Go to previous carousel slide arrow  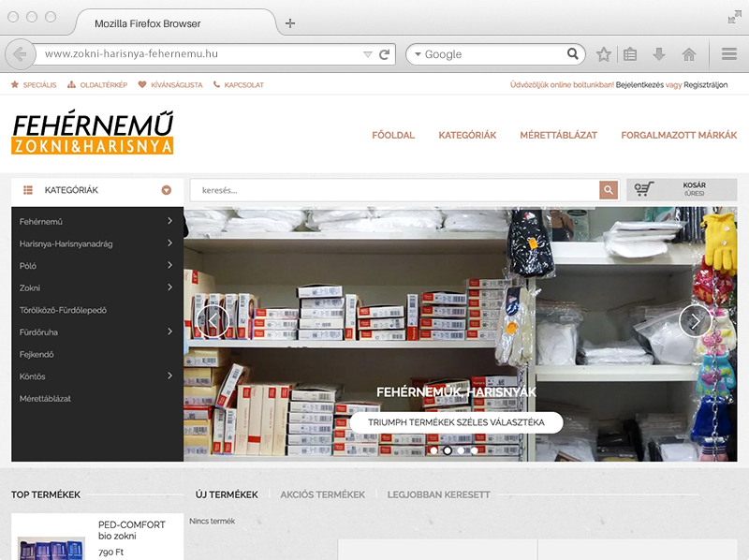pyautogui.click(x=213, y=321)
